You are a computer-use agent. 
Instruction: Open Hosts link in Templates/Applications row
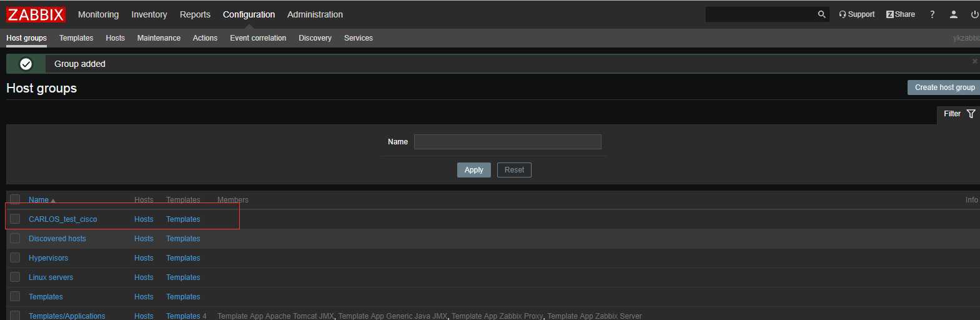click(144, 316)
